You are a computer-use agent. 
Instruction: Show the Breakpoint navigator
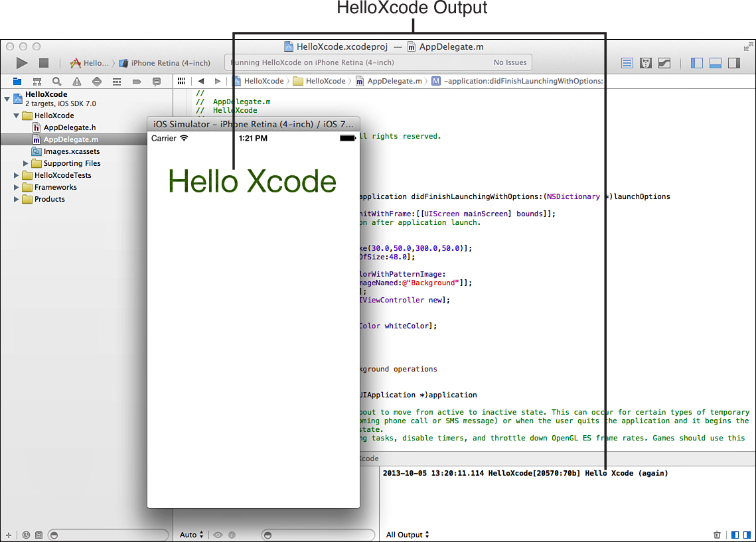click(137, 82)
